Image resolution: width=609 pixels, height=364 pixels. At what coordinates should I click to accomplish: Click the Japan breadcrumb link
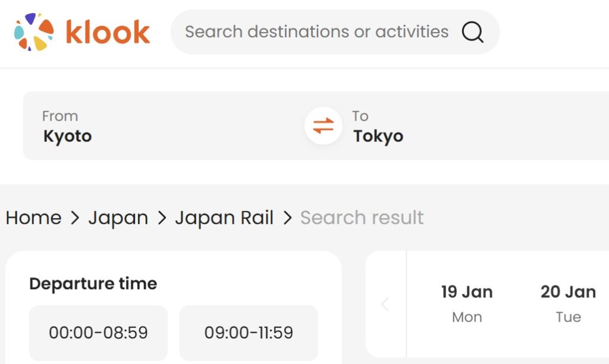(118, 218)
